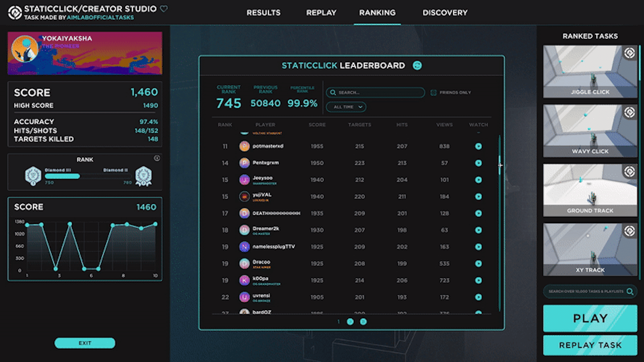This screenshot has width=644, height=362.
Task: Click watch icon for Pentxgram
Action: click(478, 163)
